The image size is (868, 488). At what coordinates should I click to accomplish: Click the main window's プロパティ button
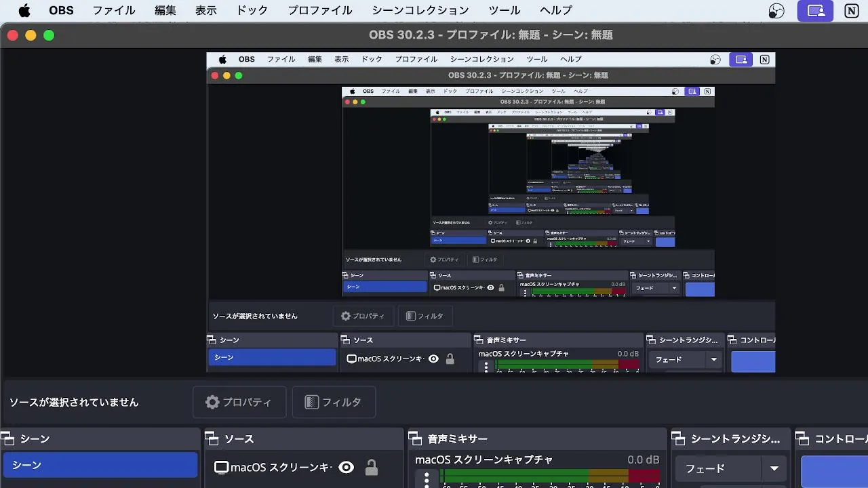pyautogui.click(x=239, y=402)
